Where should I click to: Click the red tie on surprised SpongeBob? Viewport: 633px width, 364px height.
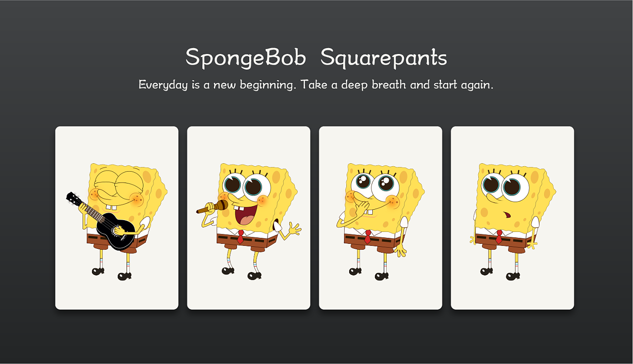pos(499,236)
